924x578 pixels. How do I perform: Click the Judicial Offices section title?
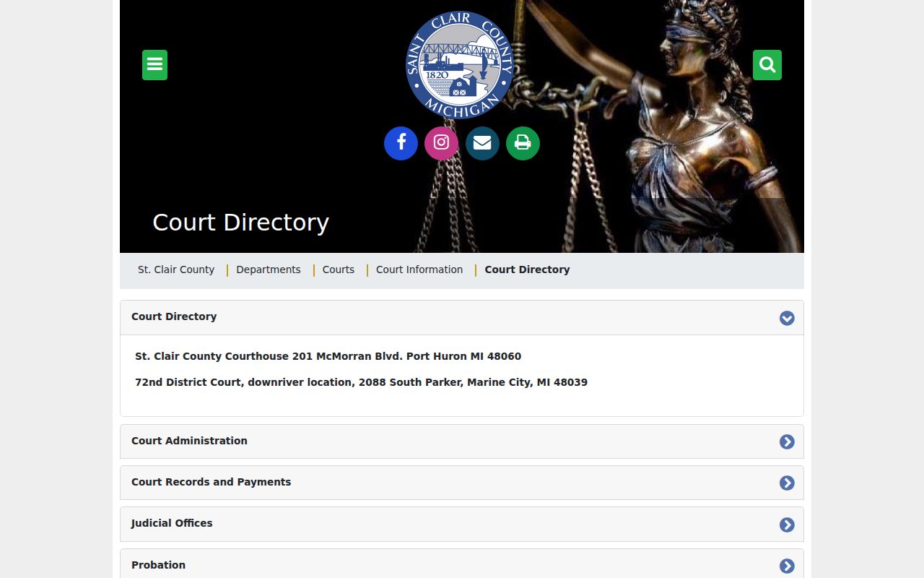172,523
